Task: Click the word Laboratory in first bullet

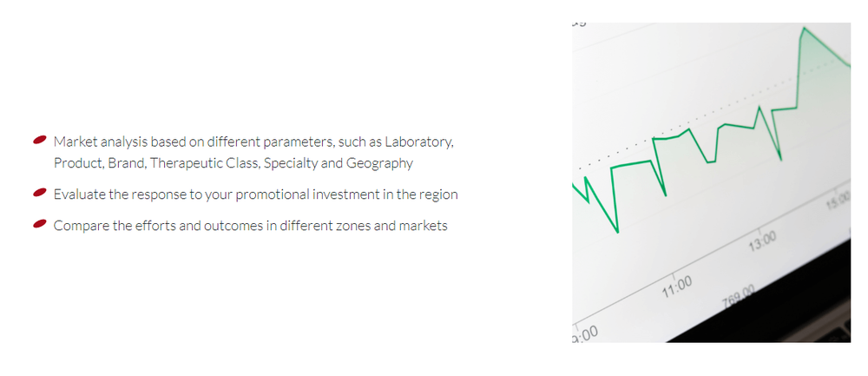Action: (x=419, y=142)
